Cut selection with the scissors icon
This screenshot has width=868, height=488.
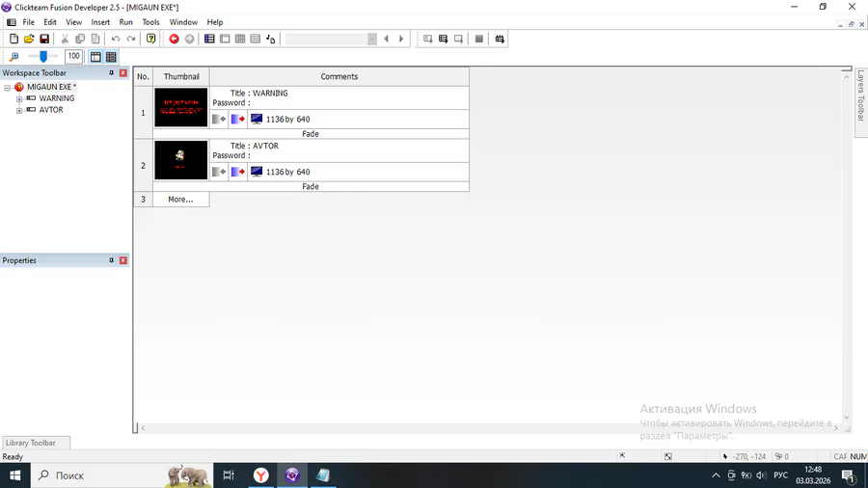click(x=65, y=39)
